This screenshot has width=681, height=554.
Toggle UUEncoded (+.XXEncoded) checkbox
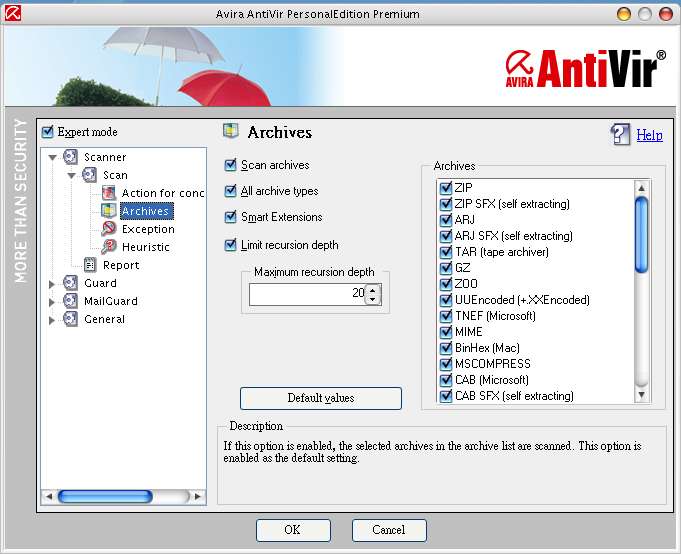click(446, 300)
